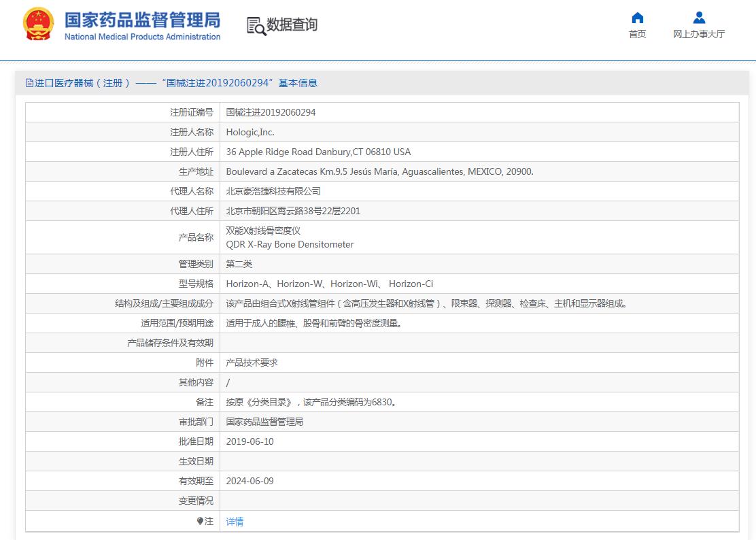Click the 产品储存条件及有效期 label
Screen dimensions: 756x540
click(170, 343)
